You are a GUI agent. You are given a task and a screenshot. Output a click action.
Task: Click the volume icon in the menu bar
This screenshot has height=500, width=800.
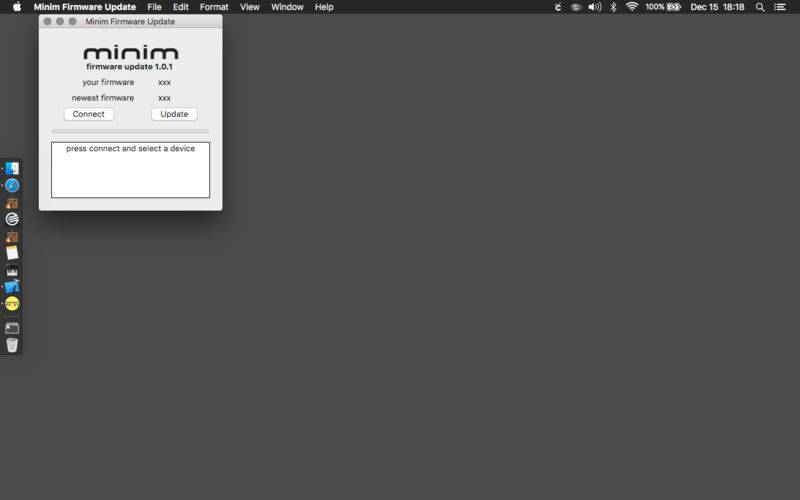[x=594, y=7]
